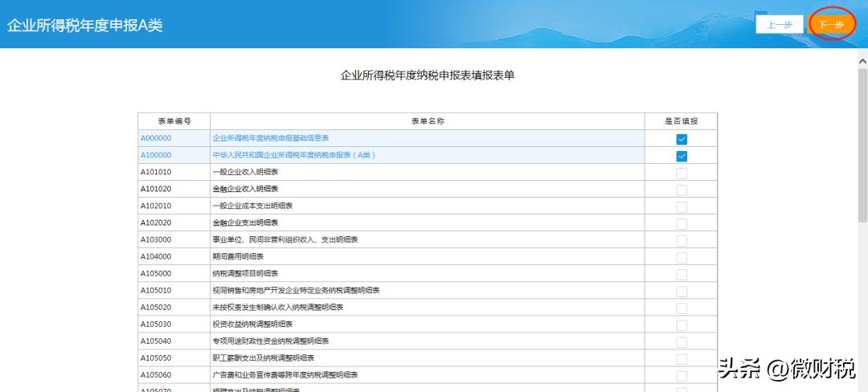Return to previous step via 上一步

point(780,24)
